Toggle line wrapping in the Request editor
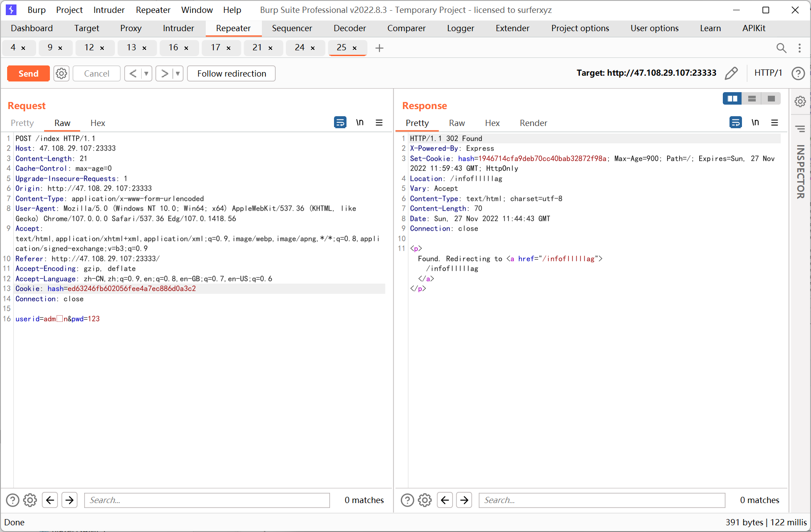811x532 pixels. pos(340,122)
